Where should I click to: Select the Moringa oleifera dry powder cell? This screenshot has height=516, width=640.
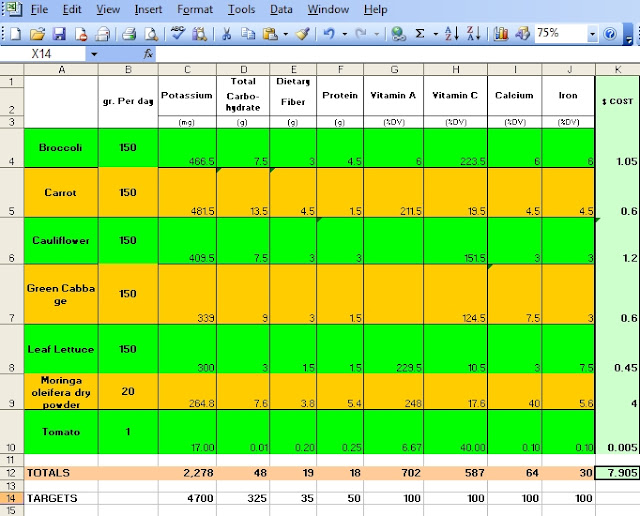coord(61,392)
